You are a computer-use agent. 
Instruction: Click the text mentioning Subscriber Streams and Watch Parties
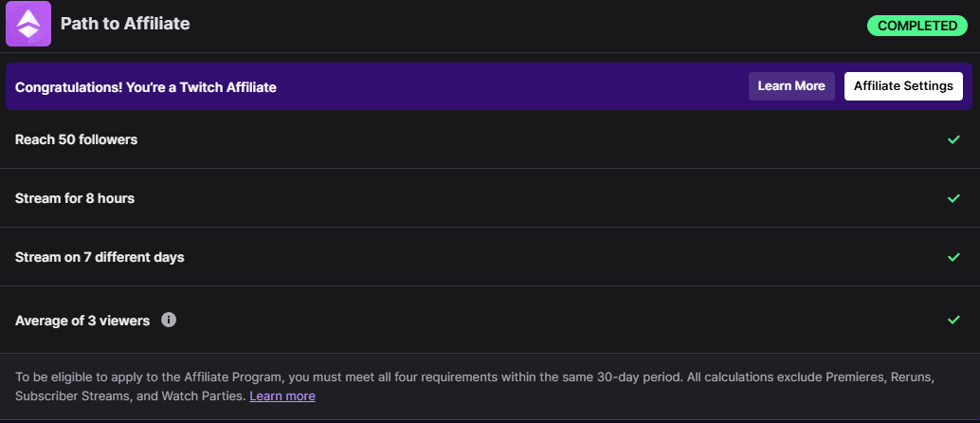131,396
